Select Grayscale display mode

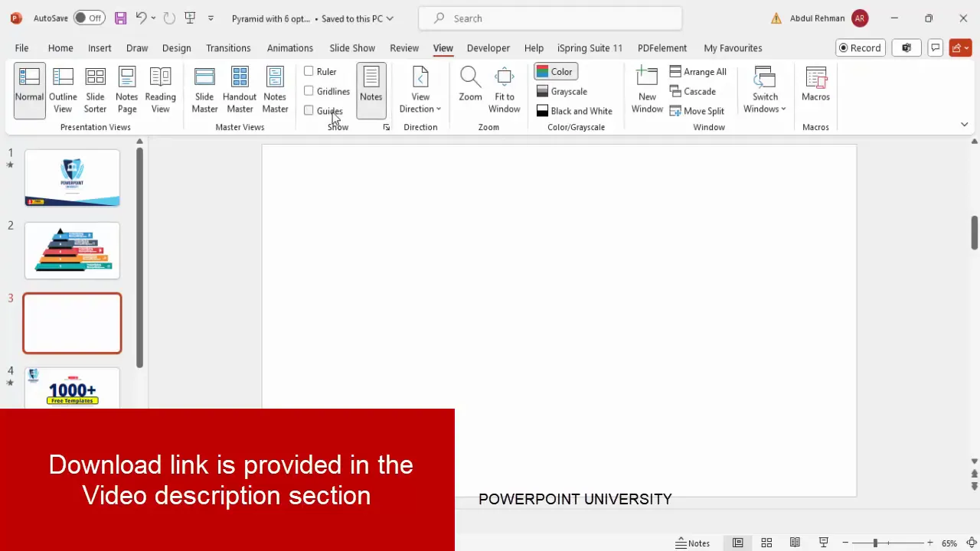tap(561, 91)
